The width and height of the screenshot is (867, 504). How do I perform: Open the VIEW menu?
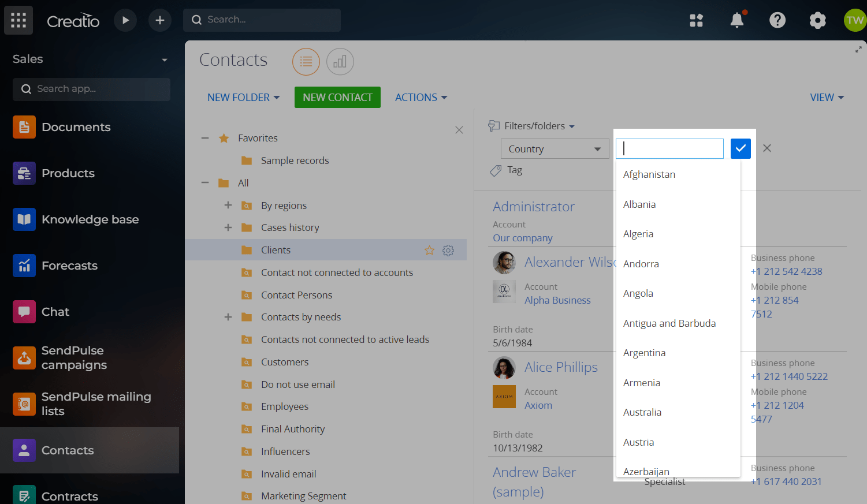827,98
